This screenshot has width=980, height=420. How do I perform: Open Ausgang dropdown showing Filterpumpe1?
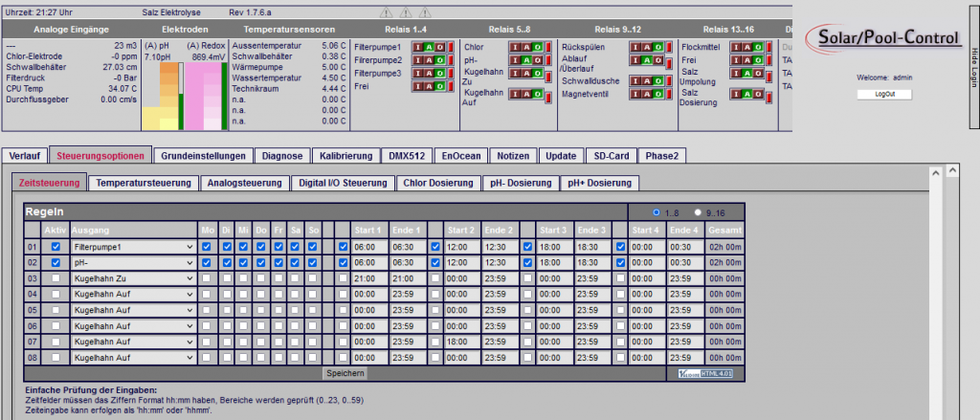133,247
